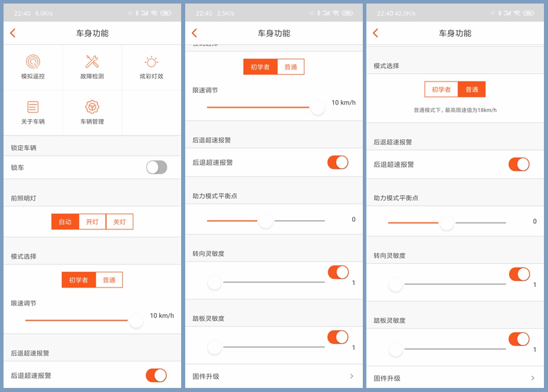548x392 pixels.
Task: Turn off 踏板灵敏度 toggle on right screen
Action: pos(519,339)
